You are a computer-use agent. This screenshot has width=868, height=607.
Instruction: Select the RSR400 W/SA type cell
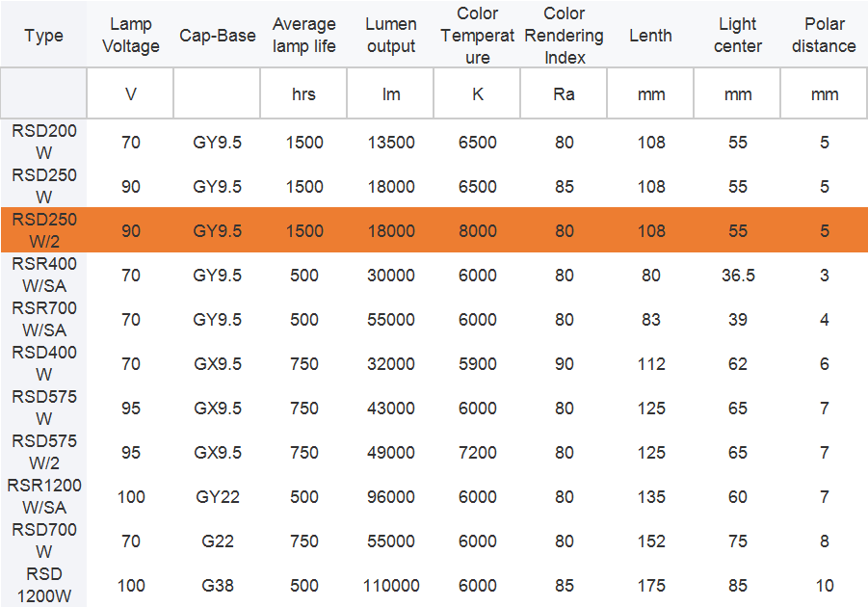pos(43,275)
